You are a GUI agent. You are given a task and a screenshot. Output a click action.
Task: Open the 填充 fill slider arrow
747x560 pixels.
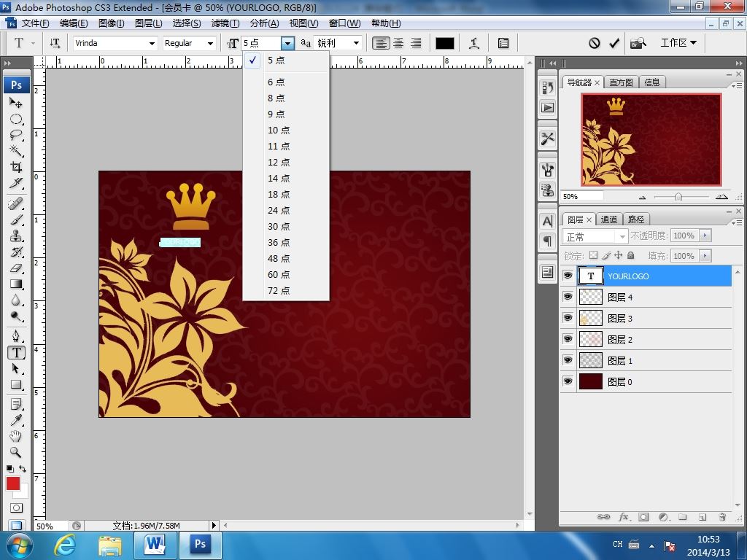point(705,256)
